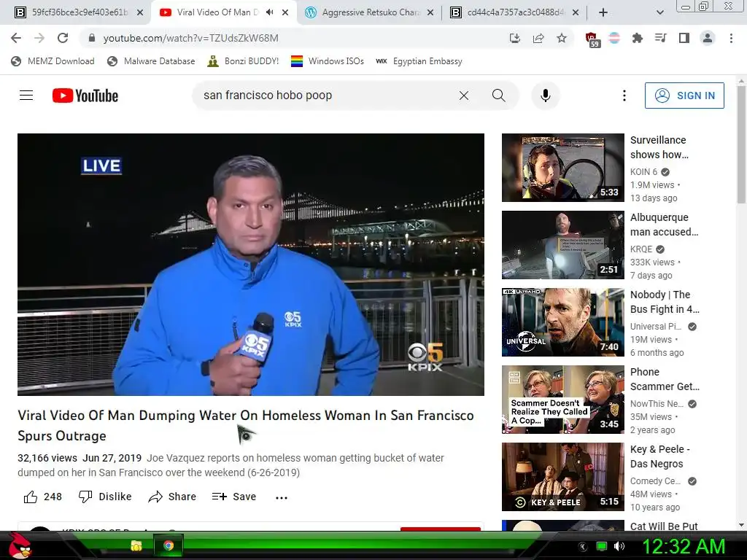747x560 pixels.
Task: Click the striped flag extension icon
Action: [614, 38]
